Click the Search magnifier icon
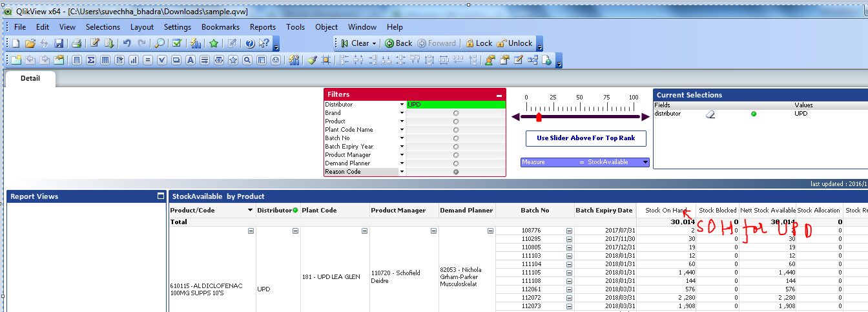Image resolution: width=868 pixels, height=312 pixels. pos(160,43)
